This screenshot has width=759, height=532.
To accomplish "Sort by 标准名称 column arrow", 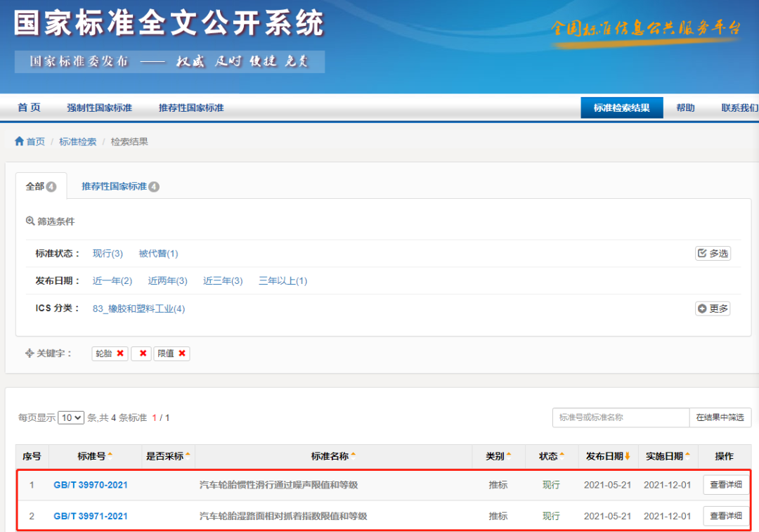I will coord(353,455).
